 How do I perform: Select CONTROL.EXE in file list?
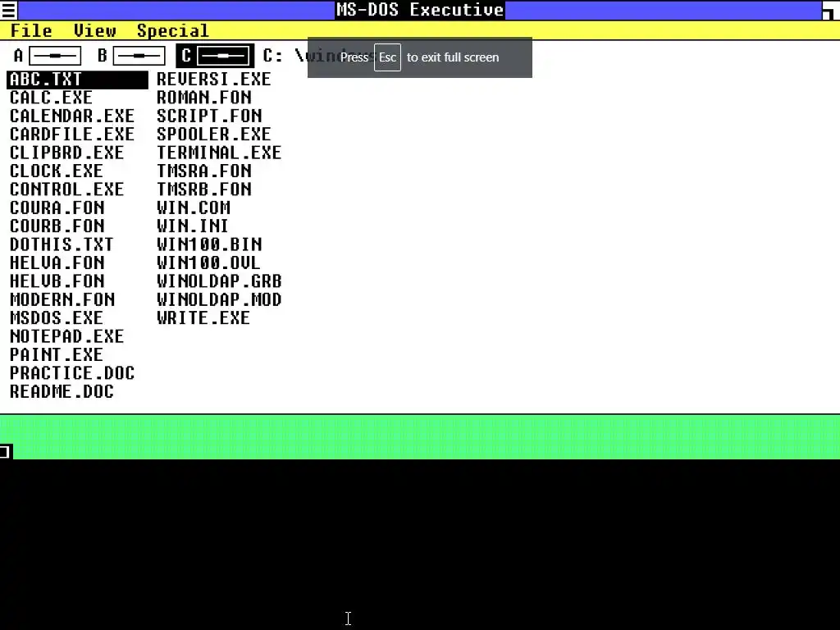click(67, 189)
